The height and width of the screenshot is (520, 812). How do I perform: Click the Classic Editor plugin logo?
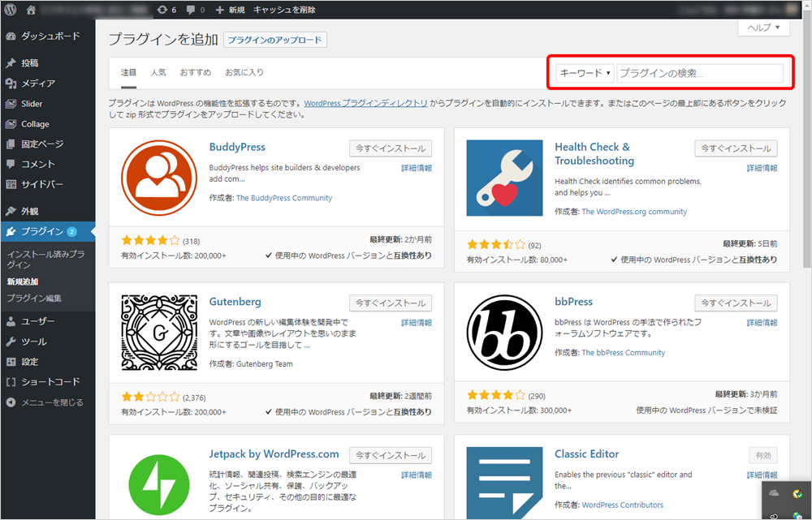coord(504,483)
